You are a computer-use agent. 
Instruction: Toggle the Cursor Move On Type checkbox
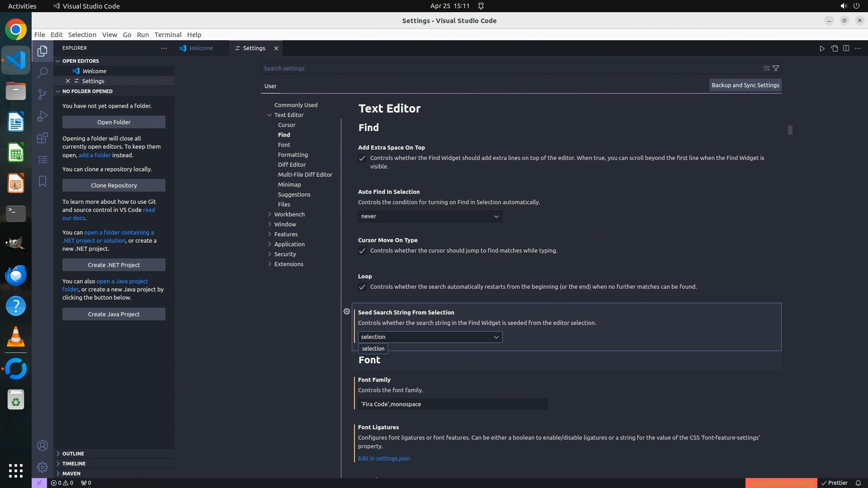[x=362, y=251]
